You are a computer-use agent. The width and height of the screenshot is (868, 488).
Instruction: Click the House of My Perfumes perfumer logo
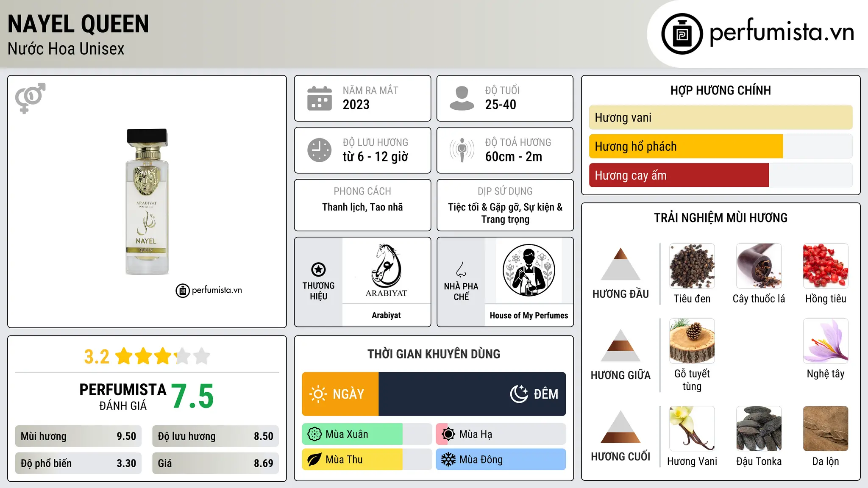(x=529, y=270)
